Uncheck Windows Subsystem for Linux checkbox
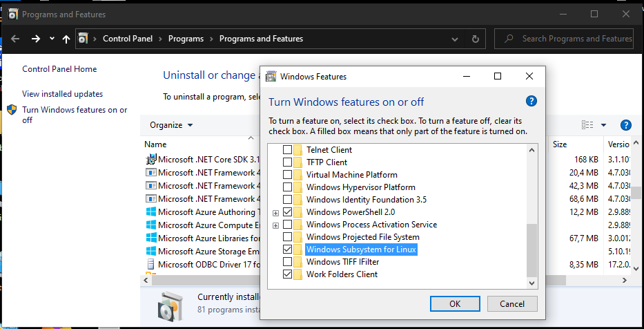The height and width of the screenshot is (329, 644). (x=288, y=250)
